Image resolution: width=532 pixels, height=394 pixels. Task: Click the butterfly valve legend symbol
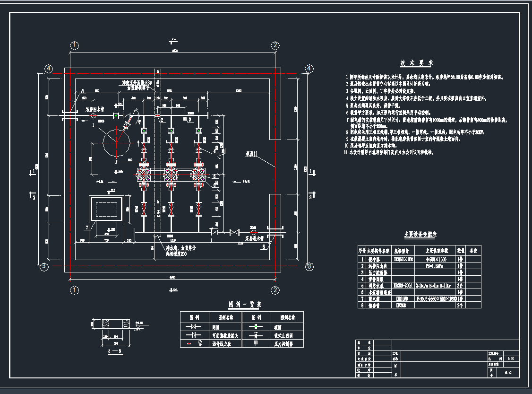(256, 327)
